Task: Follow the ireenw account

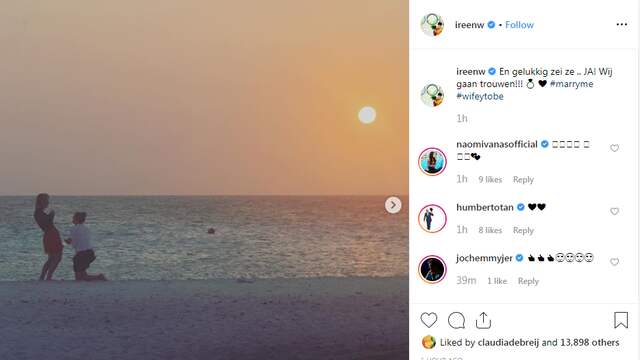Action: (x=519, y=25)
